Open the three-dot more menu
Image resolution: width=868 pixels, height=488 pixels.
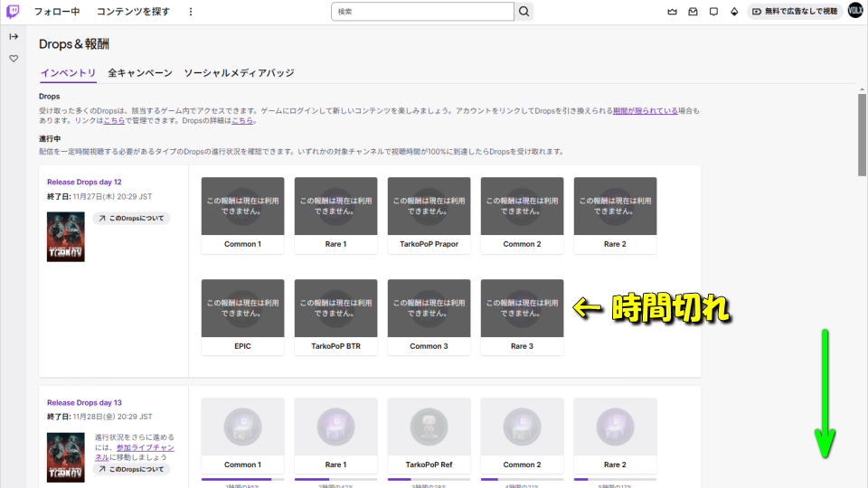coord(191,12)
